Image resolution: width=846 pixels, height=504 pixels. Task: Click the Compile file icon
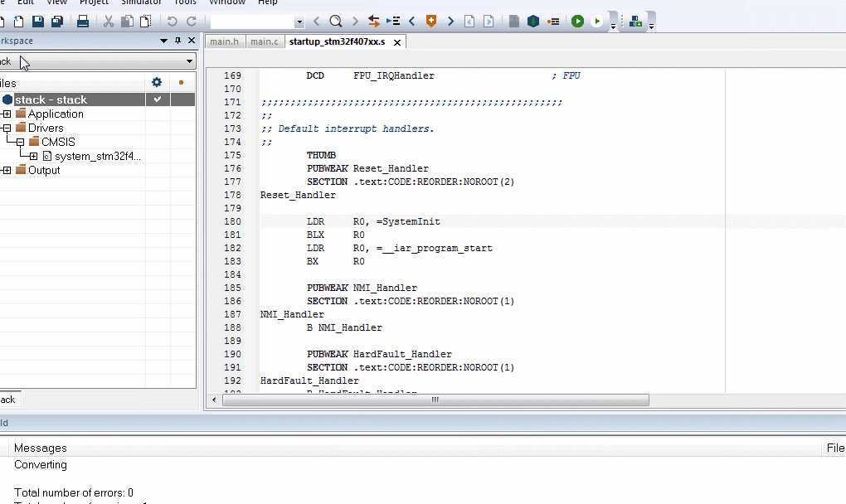tap(514, 22)
